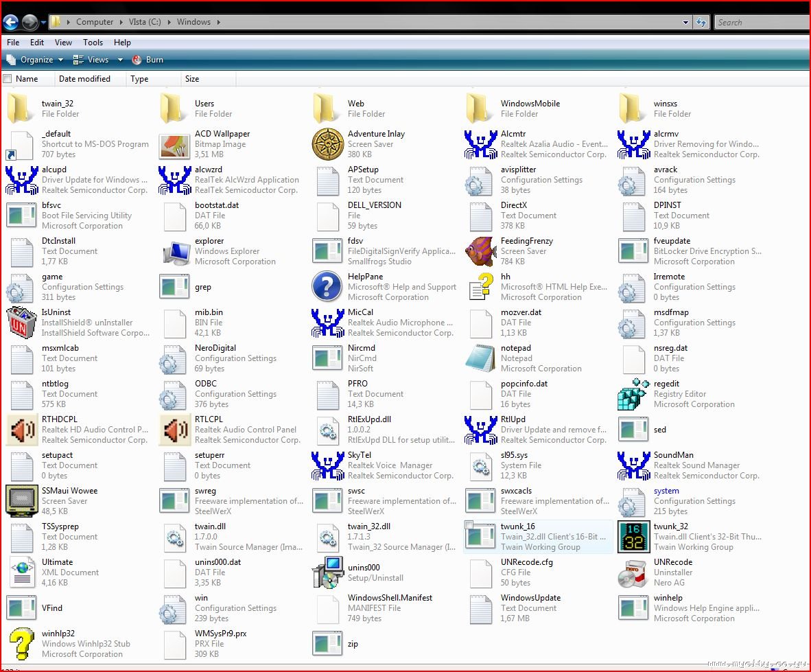Select the FeedingFrenzy fish icon

(x=481, y=251)
